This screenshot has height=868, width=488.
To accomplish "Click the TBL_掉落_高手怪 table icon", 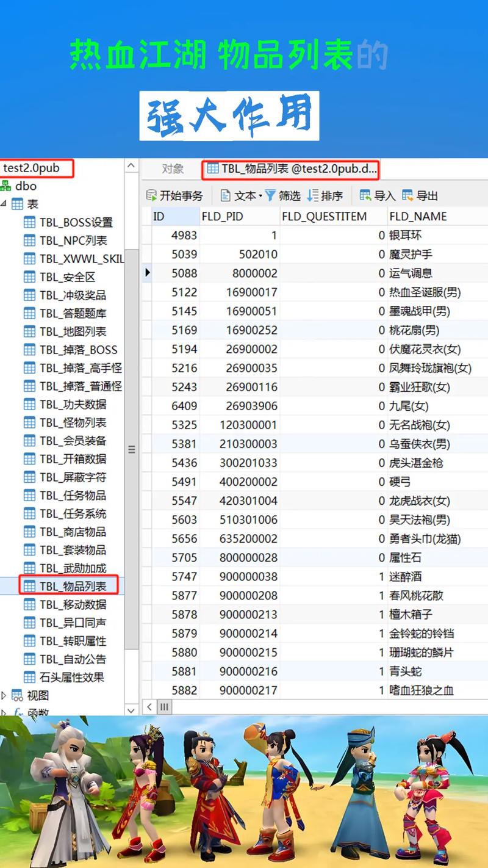I will pos(29,368).
